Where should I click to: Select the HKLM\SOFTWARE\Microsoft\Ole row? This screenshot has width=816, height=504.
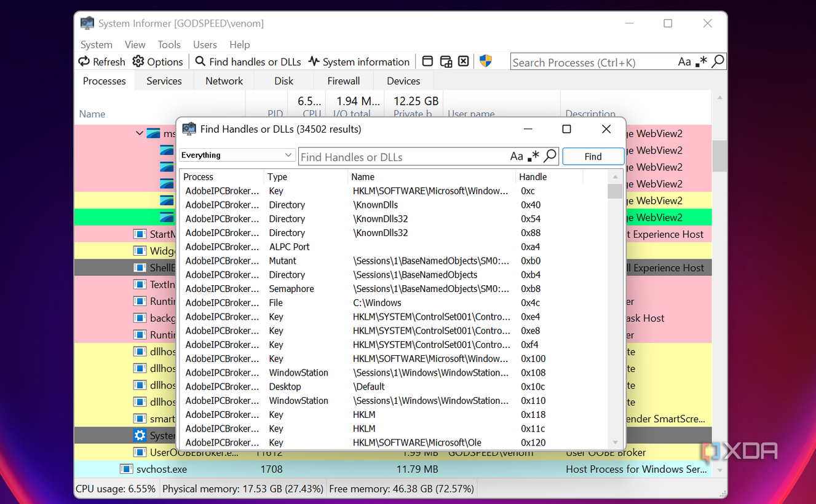pos(394,443)
